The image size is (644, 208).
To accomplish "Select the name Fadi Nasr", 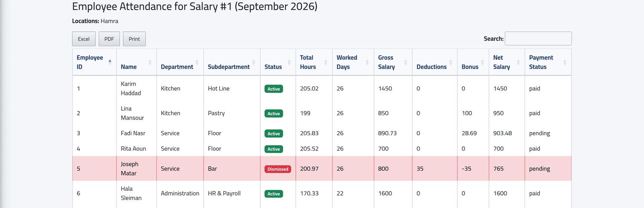I will [x=133, y=133].
